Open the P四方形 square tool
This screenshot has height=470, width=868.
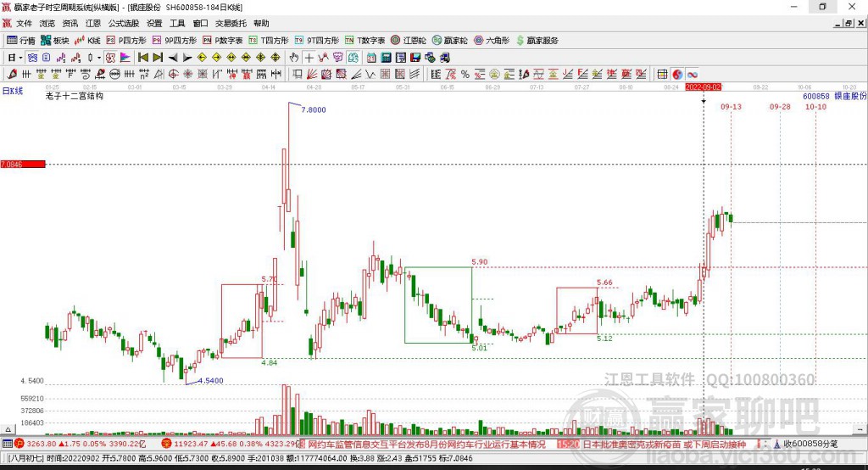pos(125,41)
